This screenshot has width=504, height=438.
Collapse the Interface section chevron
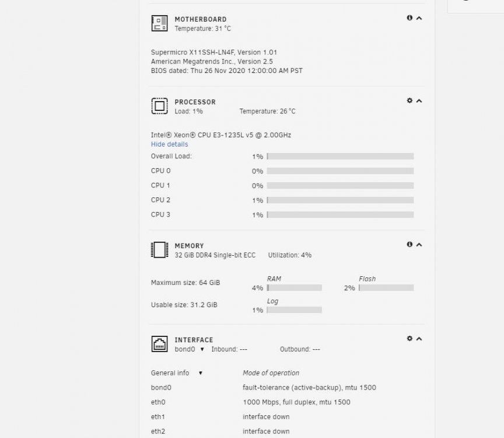[x=419, y=339]
